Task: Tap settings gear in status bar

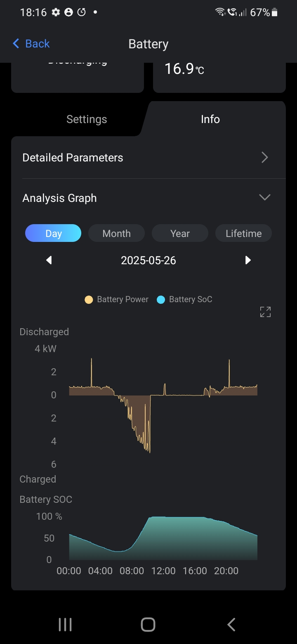Action: click(56, 12)
